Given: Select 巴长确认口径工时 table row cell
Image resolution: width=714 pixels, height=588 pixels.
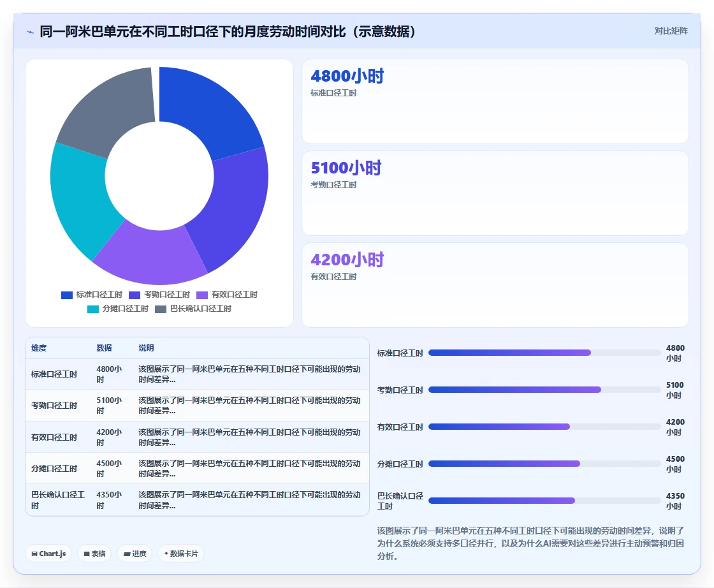Looking at the screenshot, I should 58,500.
